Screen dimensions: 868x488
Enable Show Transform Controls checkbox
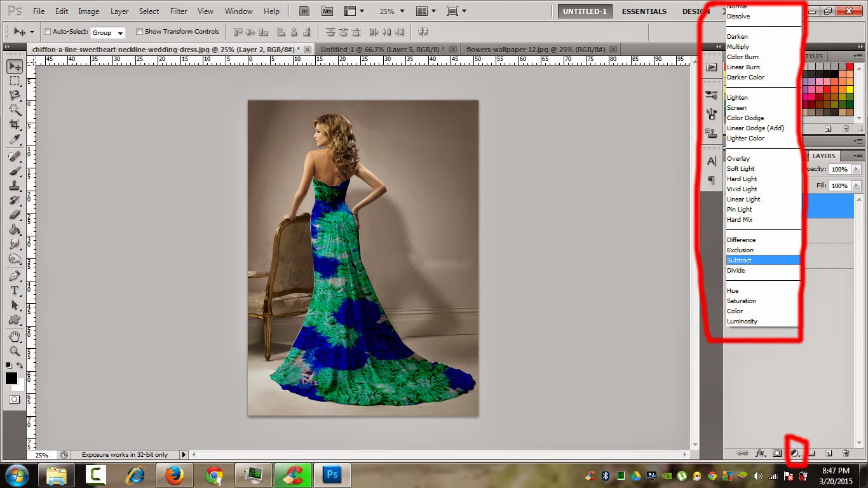tap(139, 32)
